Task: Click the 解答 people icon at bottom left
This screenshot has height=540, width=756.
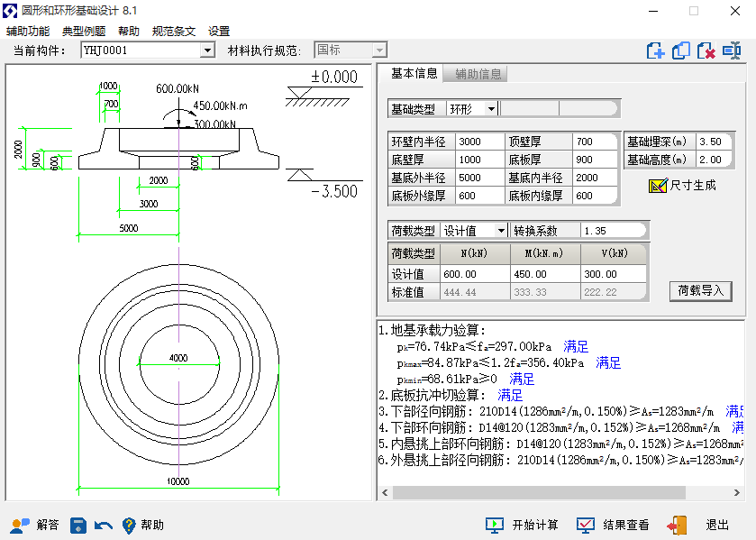Action: pyautogui.click(x=20, y=525)
